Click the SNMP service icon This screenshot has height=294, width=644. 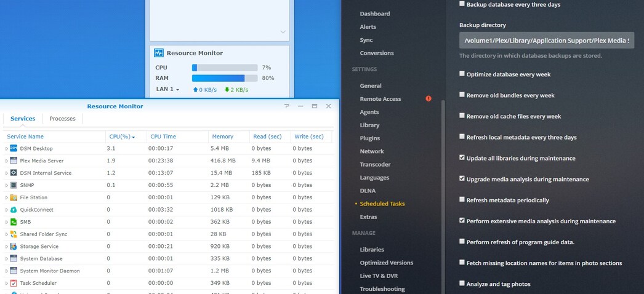pyautogui.click(x=14, y=185)
